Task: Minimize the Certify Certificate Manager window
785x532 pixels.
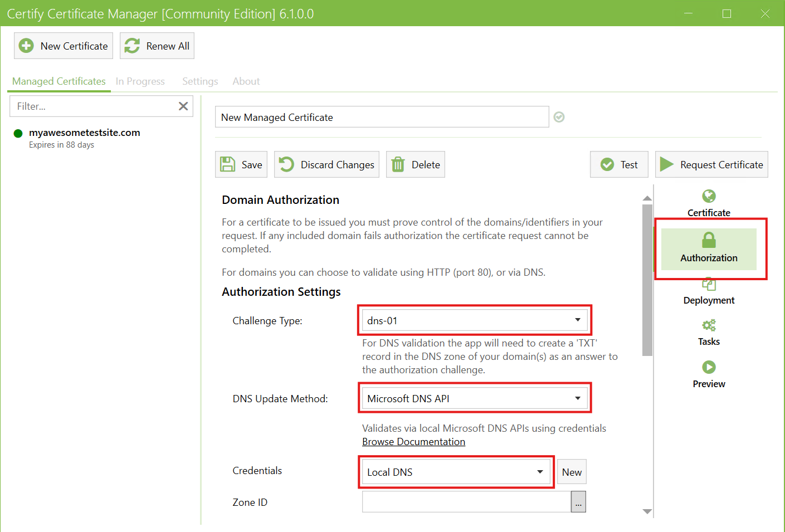Action: [688, 13]
